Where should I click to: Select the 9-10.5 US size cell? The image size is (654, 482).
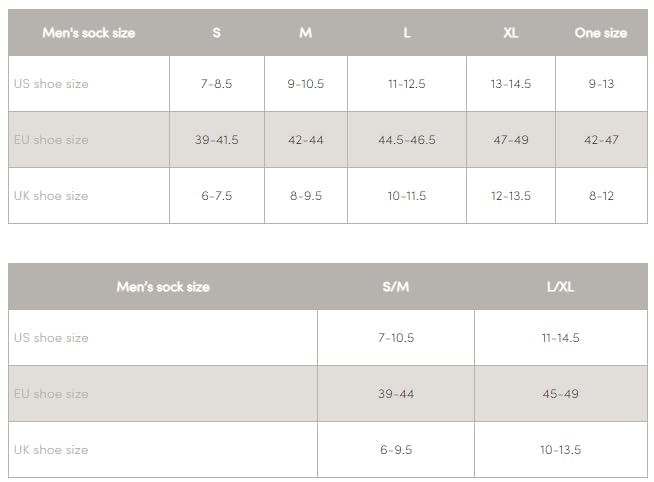click(x=306, y=84)
